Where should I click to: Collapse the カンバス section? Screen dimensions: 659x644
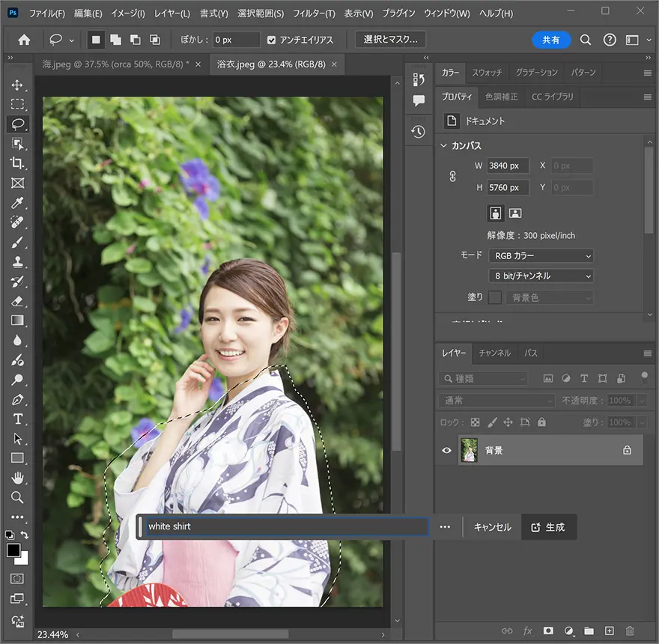[444, 145]
